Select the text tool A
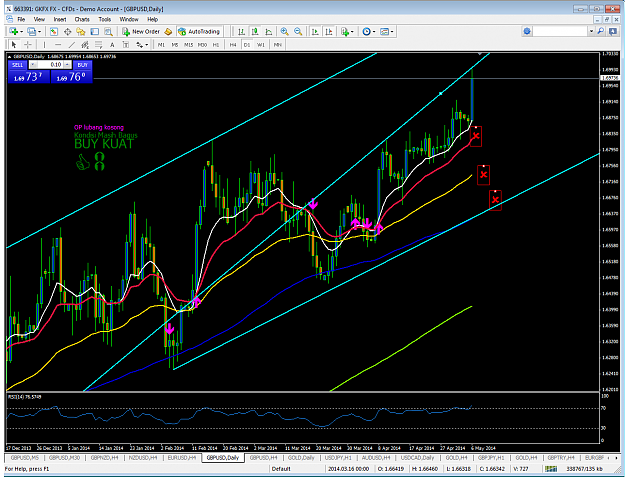 [x=112, y=45]
